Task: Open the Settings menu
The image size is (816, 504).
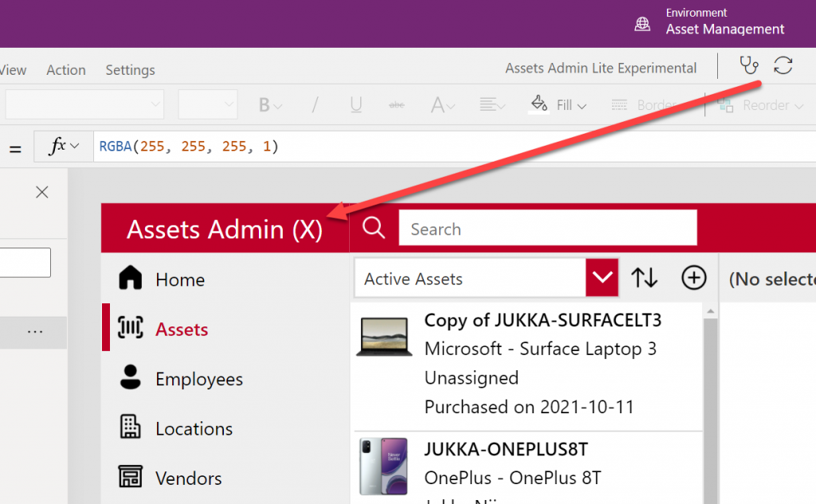Action: click(130, 70)
